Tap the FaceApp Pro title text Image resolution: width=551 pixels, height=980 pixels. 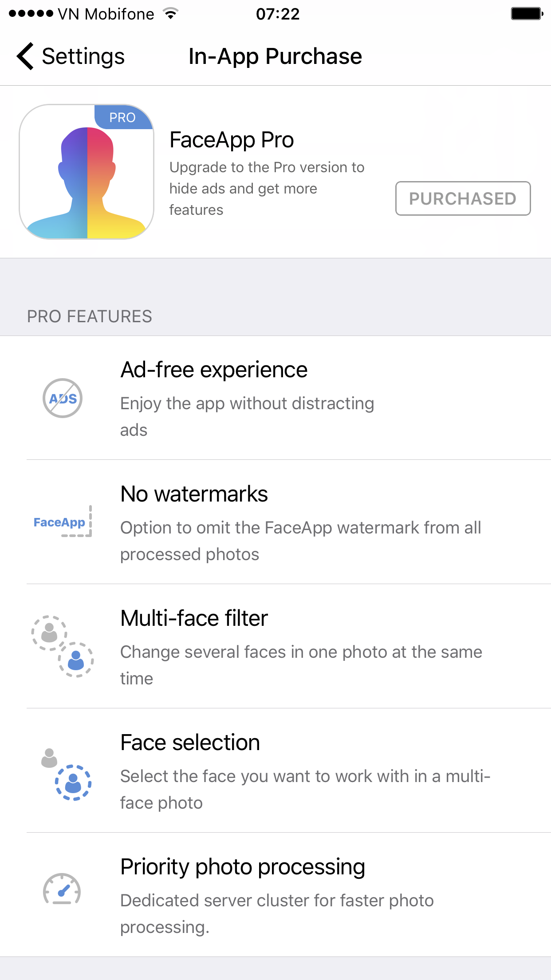coord(232,140)
